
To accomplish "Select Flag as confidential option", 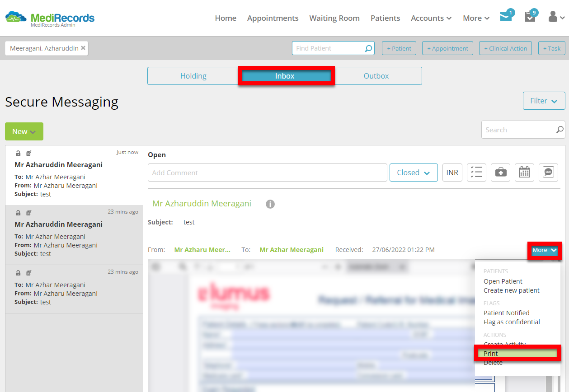I will pos(512,322).
